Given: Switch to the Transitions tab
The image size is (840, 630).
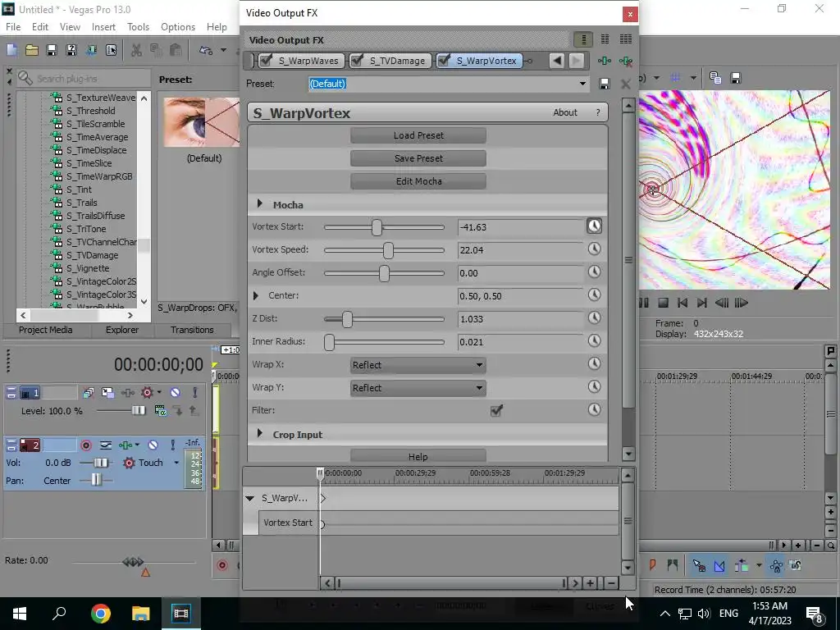Looking at the screenshot, I should coord(192,330).
